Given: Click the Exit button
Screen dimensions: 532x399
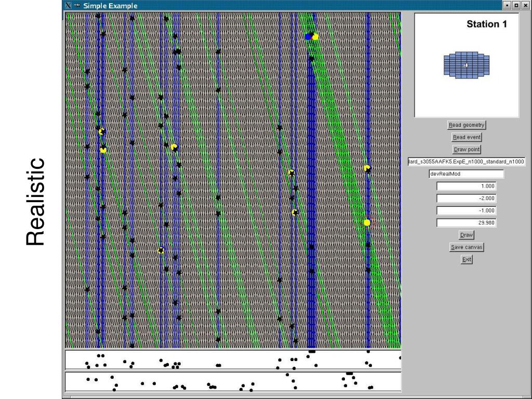Looking at the screenshot, I should [x=467, y=259].
